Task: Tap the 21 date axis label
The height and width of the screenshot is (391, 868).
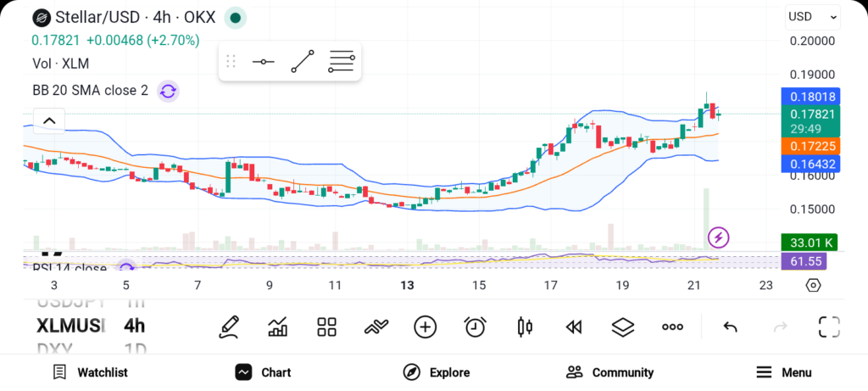Action: [x=694, y=286]
